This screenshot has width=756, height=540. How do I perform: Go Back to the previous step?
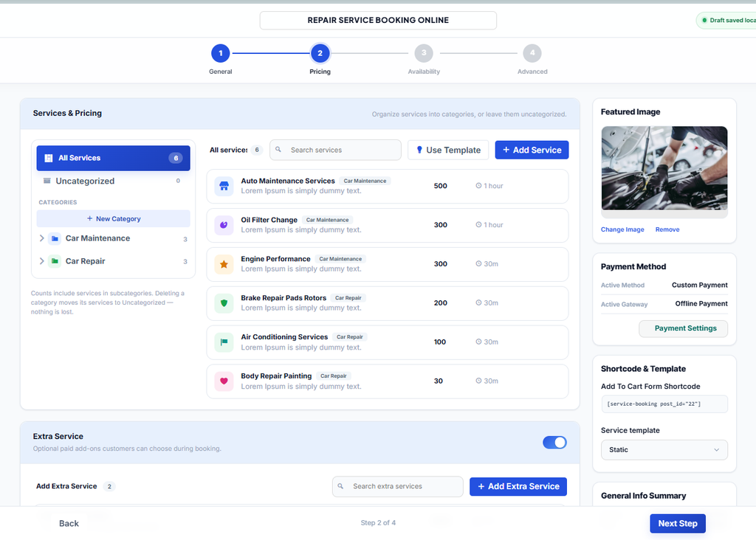pos(69,524)
